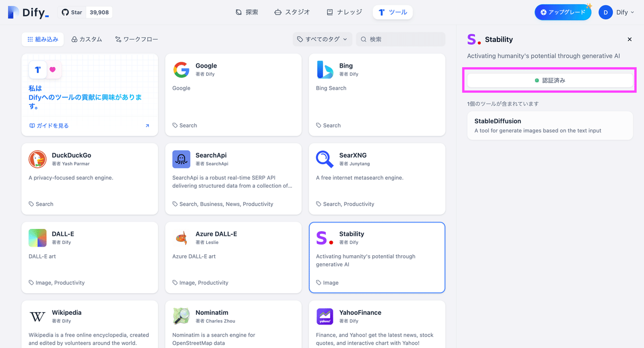Click the 組み込み grid icon
This screenshot has height=348, width=644.
tap(30, 39)
